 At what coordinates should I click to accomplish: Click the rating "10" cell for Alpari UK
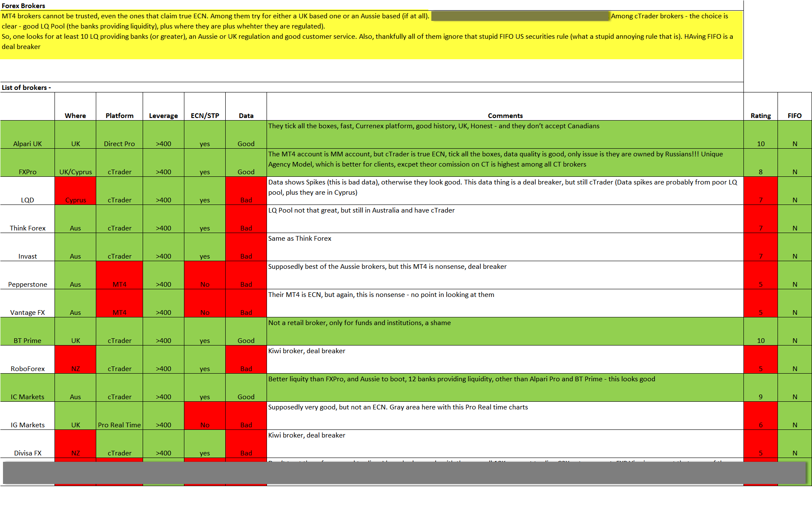761,135
